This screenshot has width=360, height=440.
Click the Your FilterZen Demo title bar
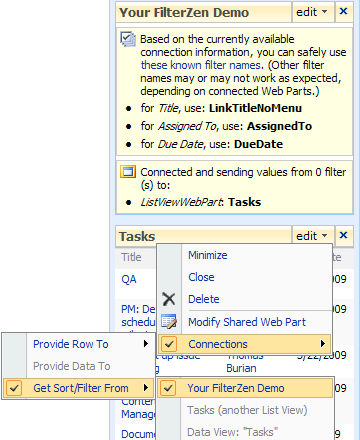point(204,12)
